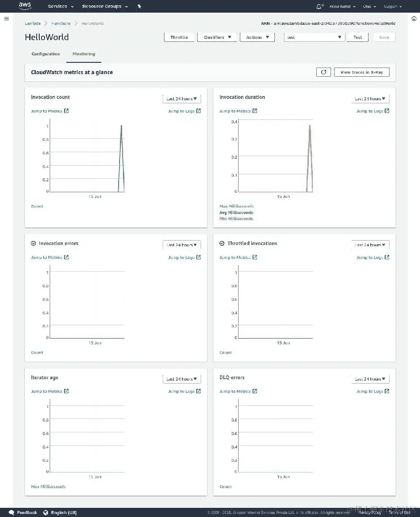Open the notifications bell
This screenshot has height=517, width=420.
[319, 6]
